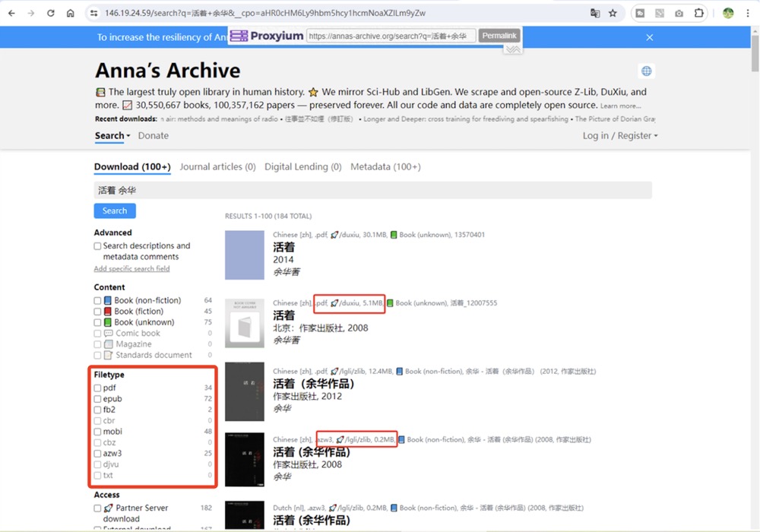Image resolution: width=760 pixels, height=532 pixels.
Task: Click the search query input field
Action: click(372, 191)
